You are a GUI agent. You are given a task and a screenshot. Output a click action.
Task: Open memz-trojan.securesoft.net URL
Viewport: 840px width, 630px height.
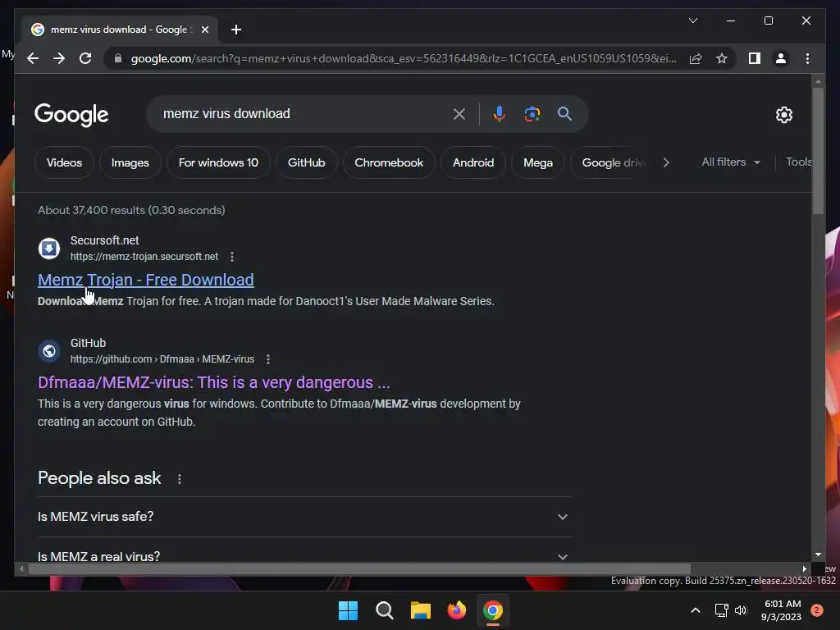[x=144, y=257]
